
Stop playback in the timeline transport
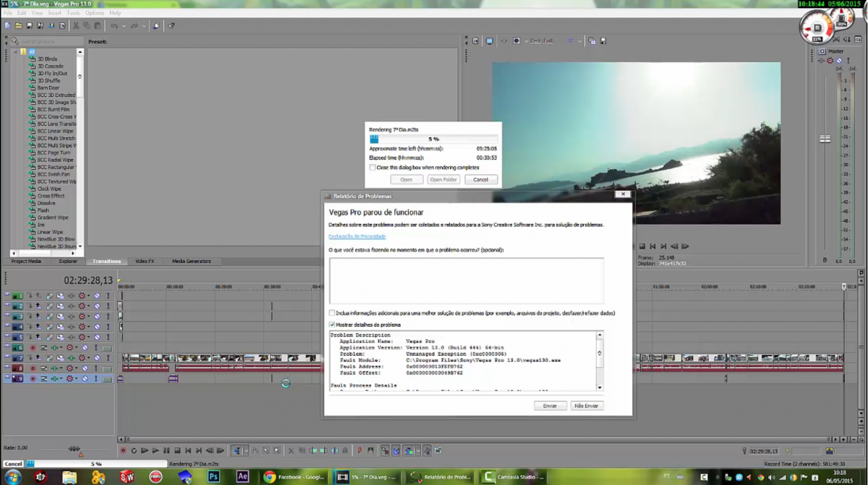177,450
